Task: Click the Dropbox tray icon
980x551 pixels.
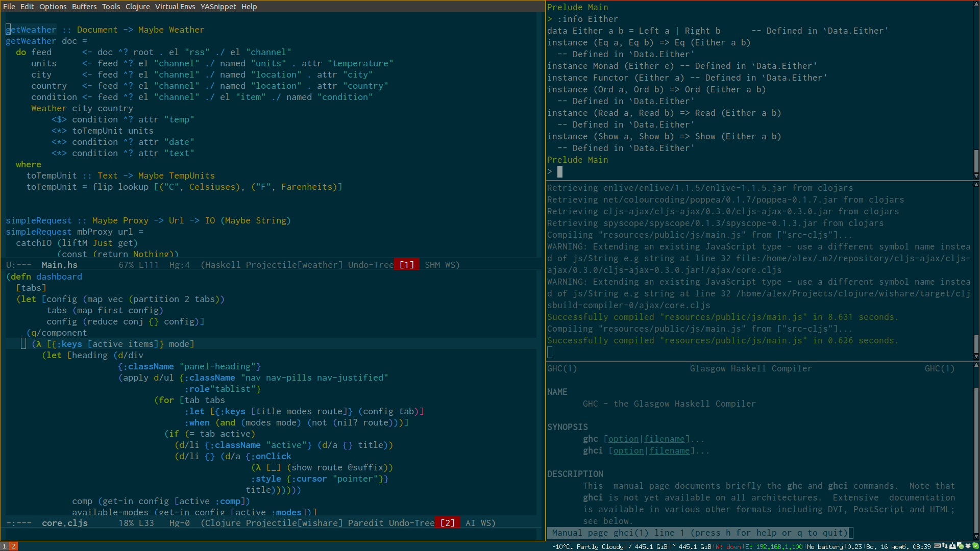Action: tap(968, 546)
